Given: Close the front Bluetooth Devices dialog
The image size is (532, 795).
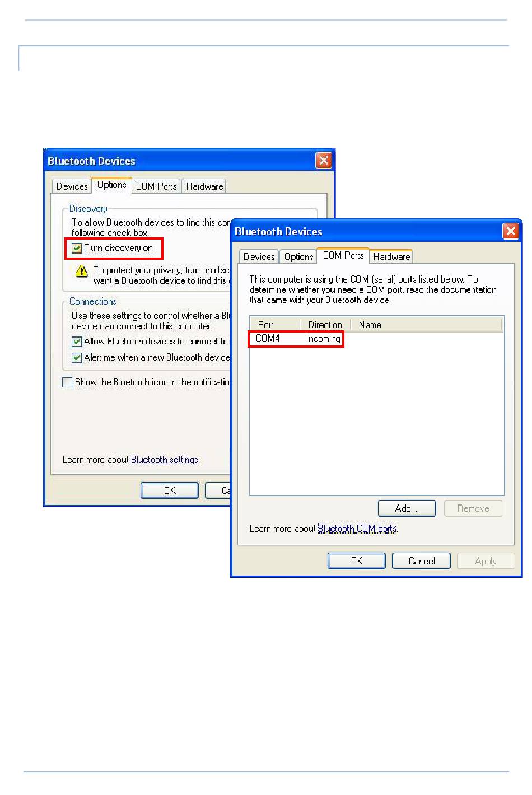Looking at the screenshot, I should coord(511,231).
